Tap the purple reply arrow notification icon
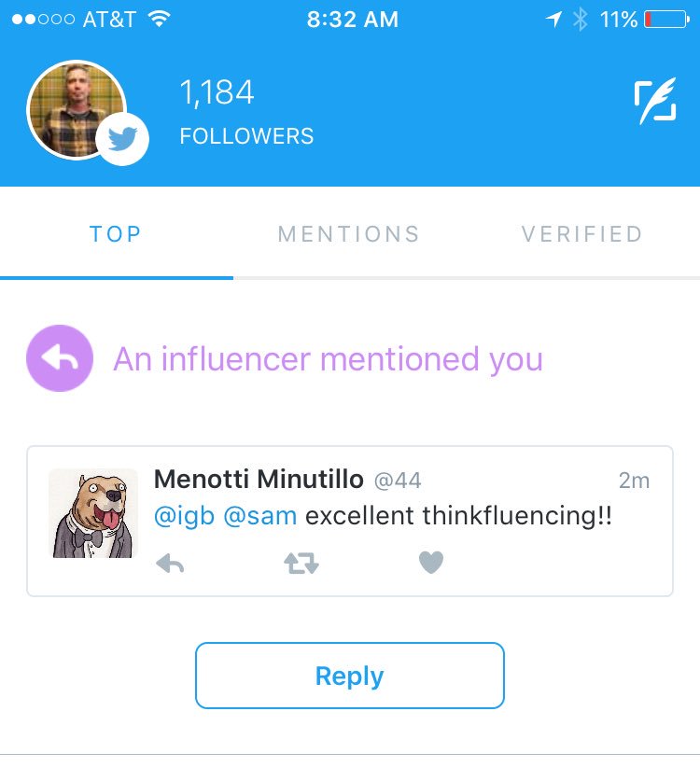This screenshot has height=767, width=700. point(60,358)
